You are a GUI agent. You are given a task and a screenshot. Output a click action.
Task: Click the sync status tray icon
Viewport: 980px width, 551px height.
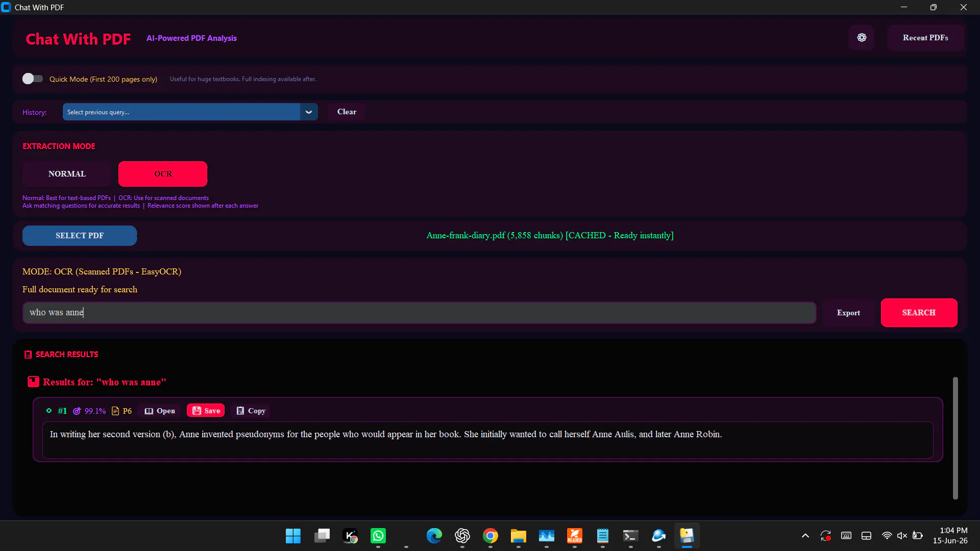coord(826,536)
